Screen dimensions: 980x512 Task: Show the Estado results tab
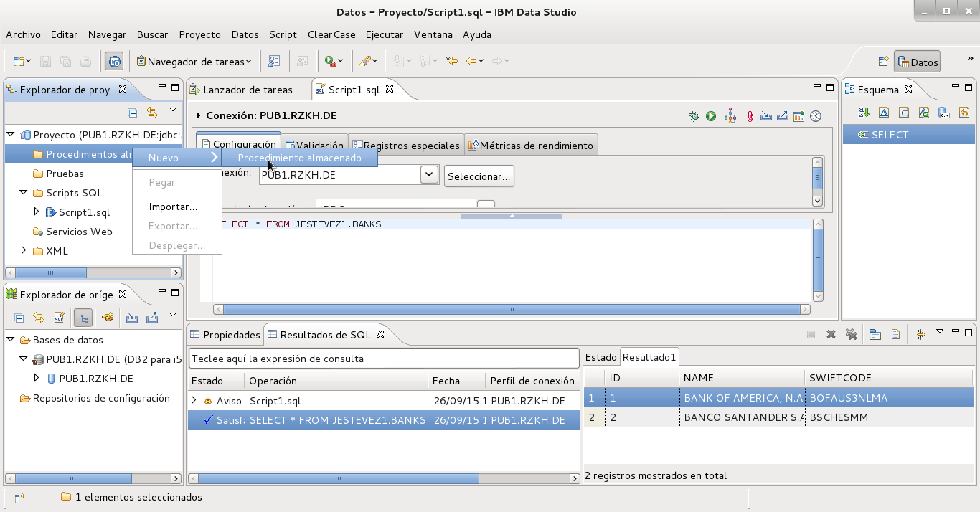[600, 356]
